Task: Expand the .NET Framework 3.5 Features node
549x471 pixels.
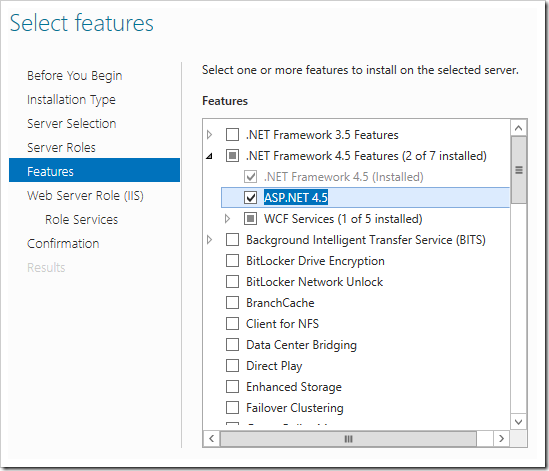Action: pos(209,134)
